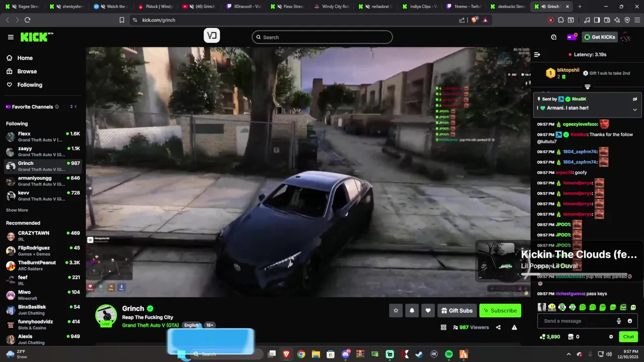Bookmark this page in the address bar
The width and height of the screenshot is (644, 362).
pyautogui.click(x=122, y=20)
